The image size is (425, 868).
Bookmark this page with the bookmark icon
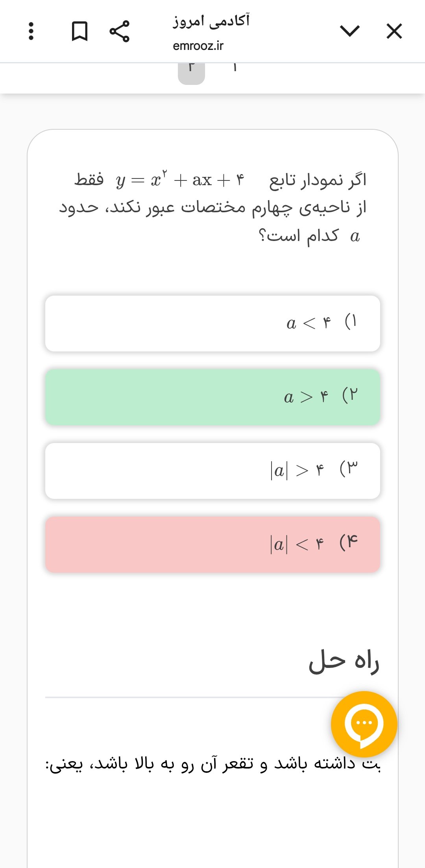tap(79, 31)
